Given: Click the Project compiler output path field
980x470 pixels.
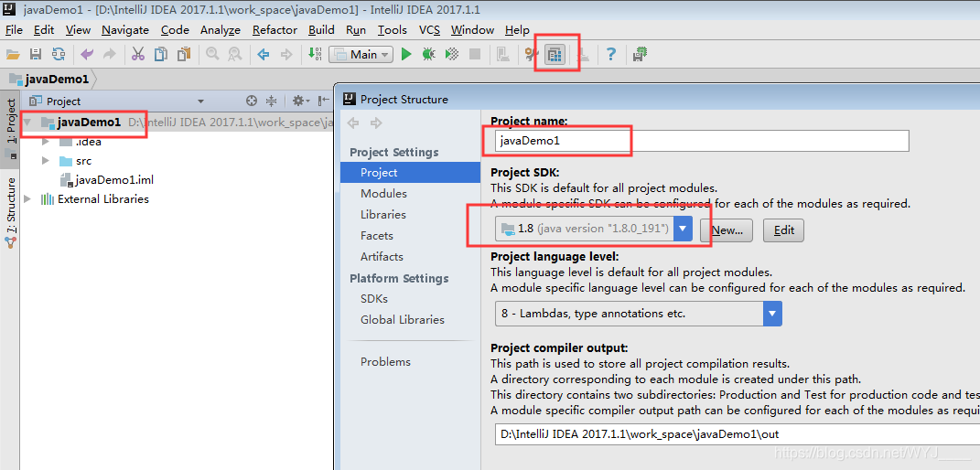Looking at the screenshot, I should pos(737,434).
